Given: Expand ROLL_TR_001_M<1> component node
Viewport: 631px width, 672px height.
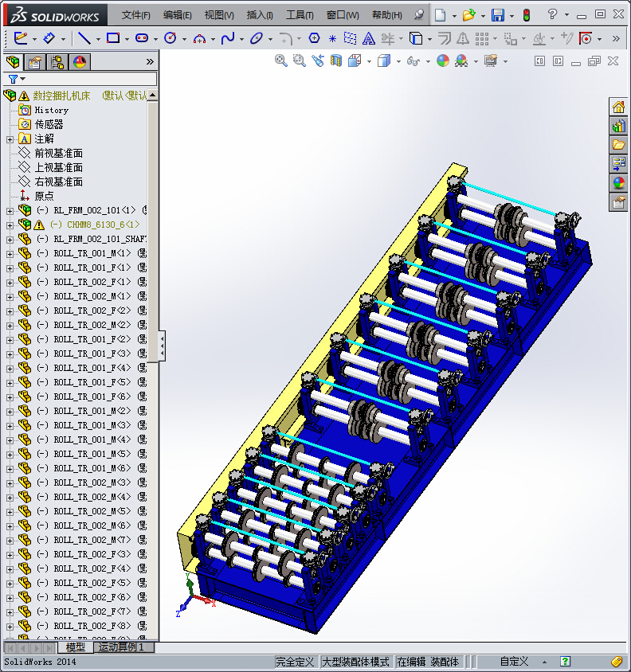Looking at the screenshot, I should [x=10, y=254].
